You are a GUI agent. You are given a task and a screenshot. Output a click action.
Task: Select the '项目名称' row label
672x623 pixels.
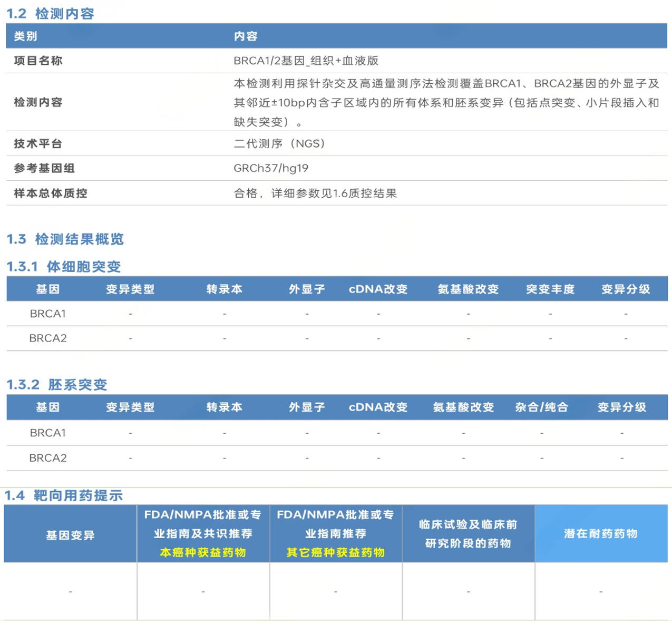[x=38, y=61]
